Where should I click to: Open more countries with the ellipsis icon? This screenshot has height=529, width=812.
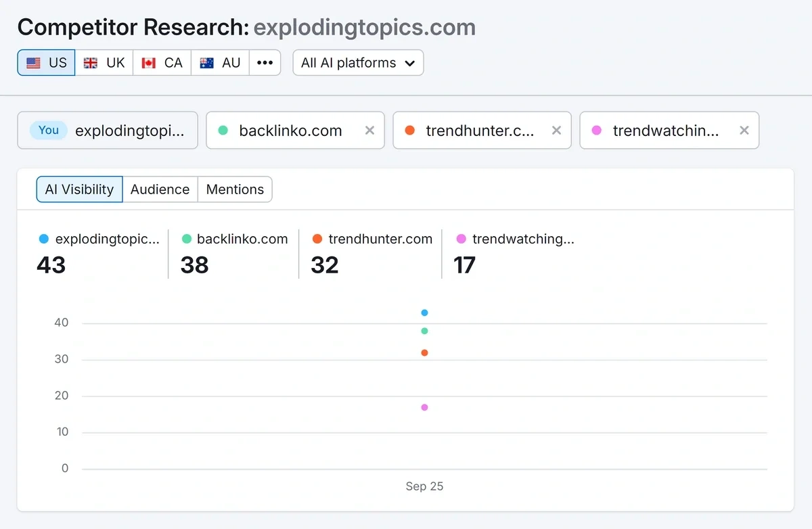pyautogui.click(x=265, y=62)
